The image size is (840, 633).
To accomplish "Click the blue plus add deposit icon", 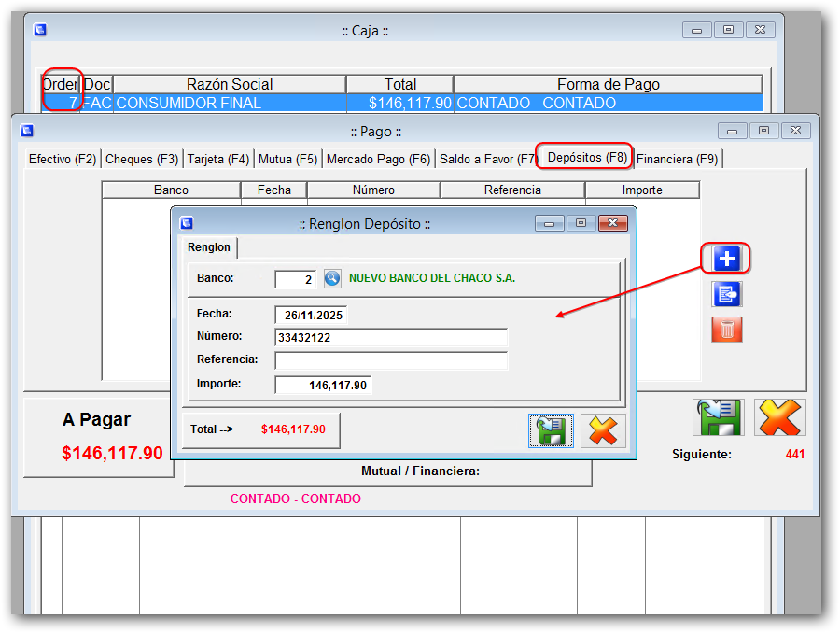I will click(726, 259).
